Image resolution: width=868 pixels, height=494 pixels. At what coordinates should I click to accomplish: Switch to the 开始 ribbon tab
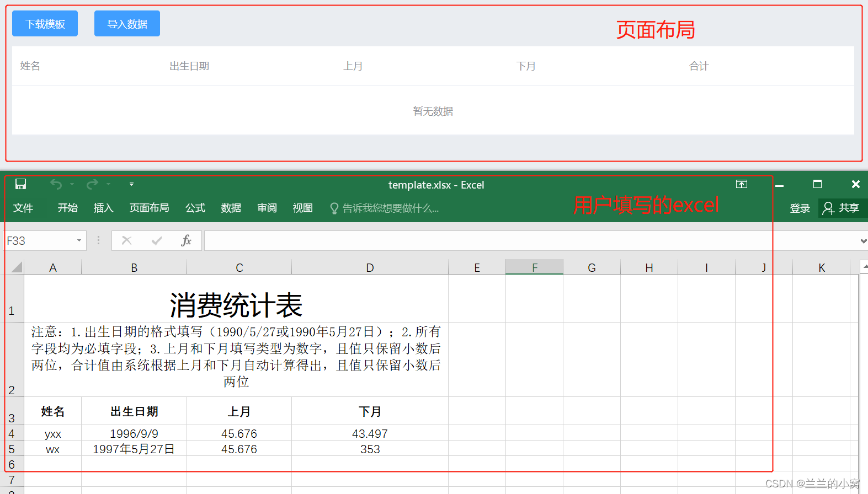pyautogui.click(x=67, y=208)
